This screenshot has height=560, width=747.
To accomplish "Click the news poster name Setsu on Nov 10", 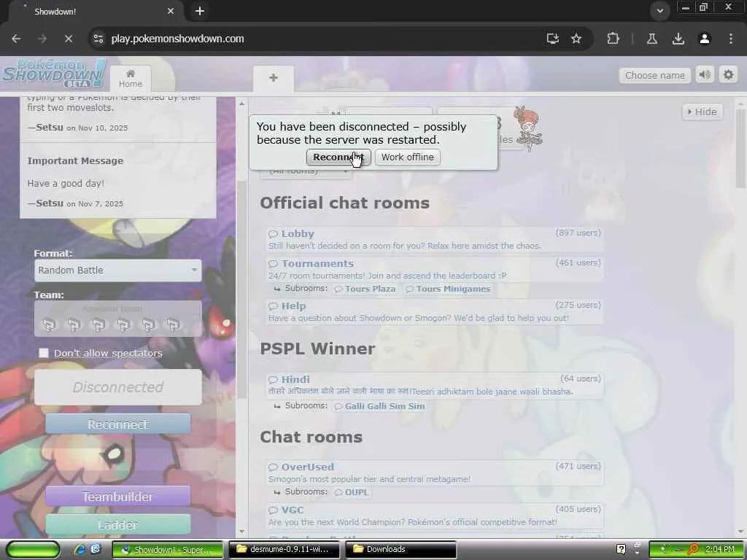I will [x=50, y=128].
